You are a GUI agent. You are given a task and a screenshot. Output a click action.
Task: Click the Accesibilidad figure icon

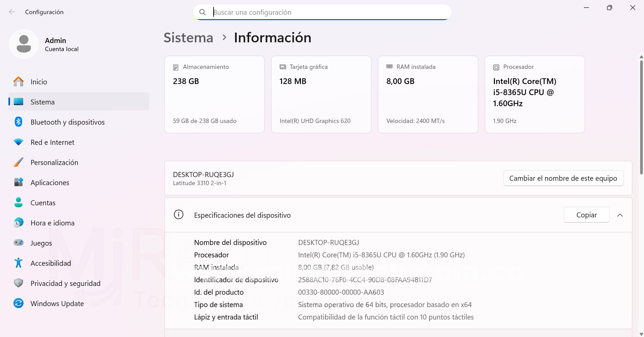(18, 263)
